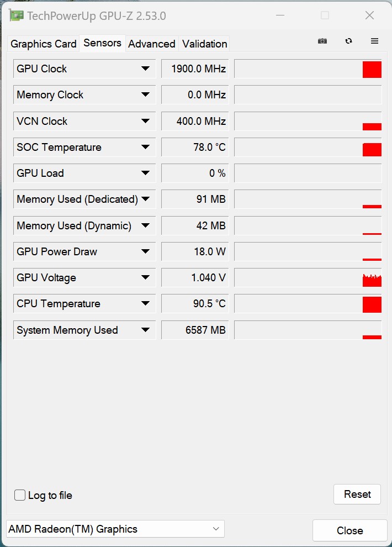Switch to the Graphics Card tab
The image size is (392, 547).
coord(44,44)
